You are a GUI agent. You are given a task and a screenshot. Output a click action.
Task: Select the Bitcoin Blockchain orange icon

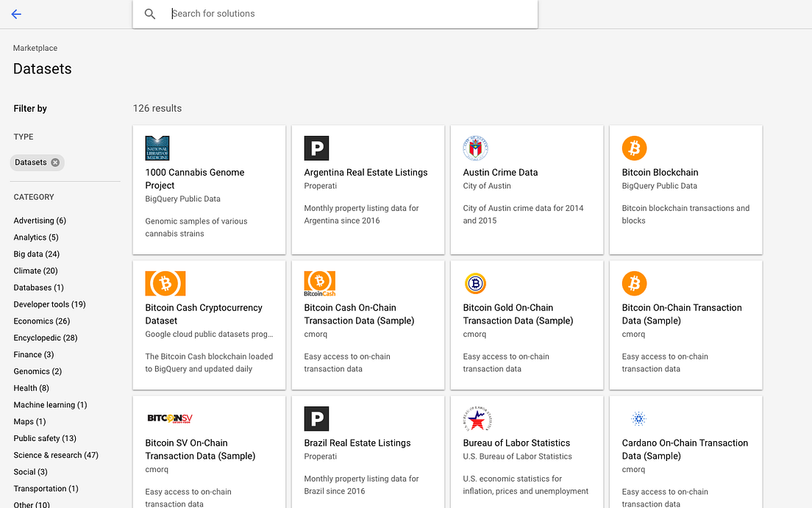(634, 148)
